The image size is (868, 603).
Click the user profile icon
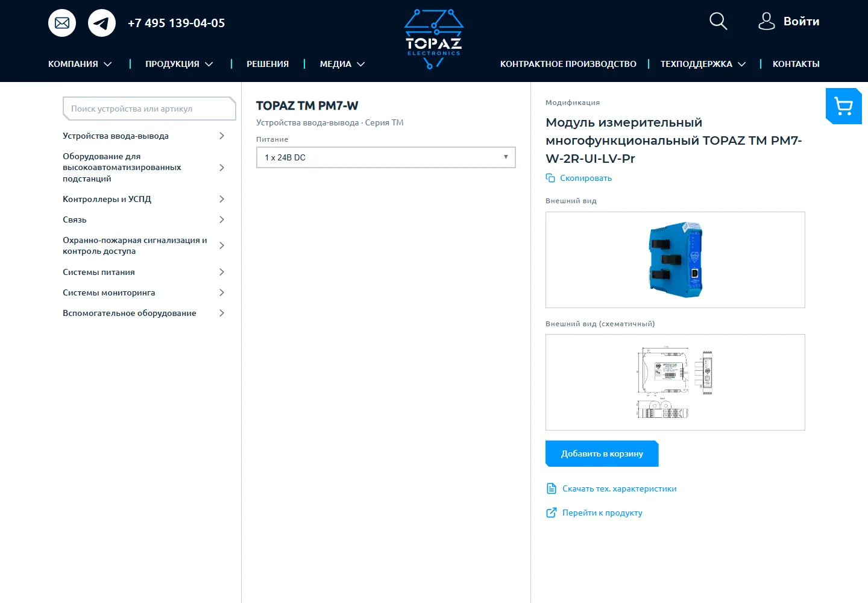click(x=766, y=21)
